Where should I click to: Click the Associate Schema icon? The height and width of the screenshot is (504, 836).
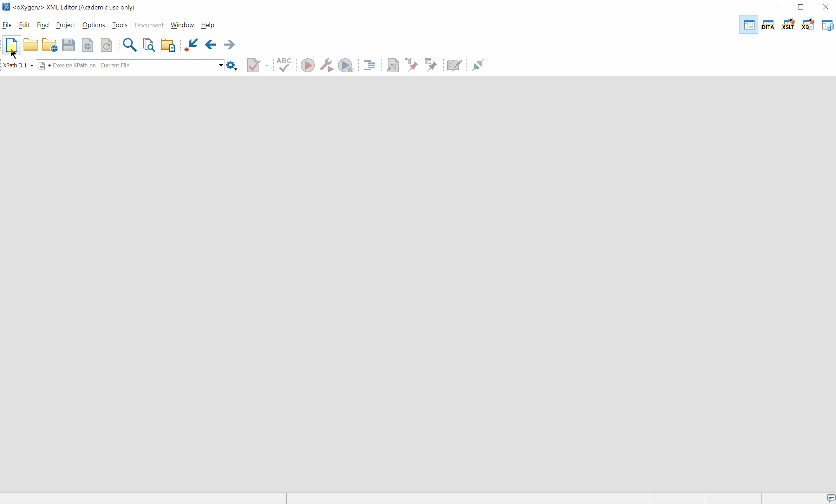pyautogui.click(x=393, y=65)
